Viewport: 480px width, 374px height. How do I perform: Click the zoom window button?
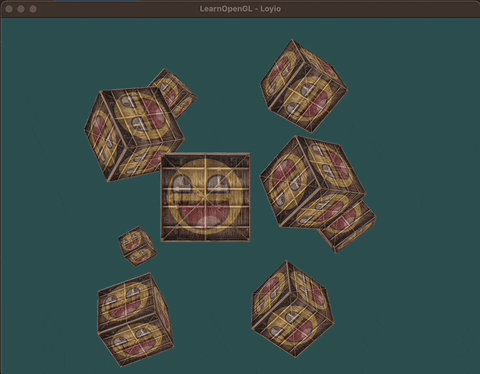point(33,9)
